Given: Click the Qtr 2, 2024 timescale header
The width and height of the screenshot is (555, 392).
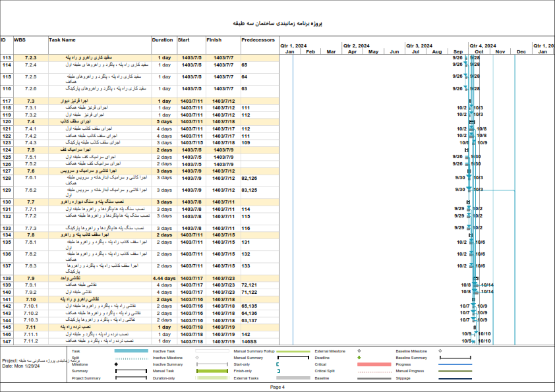Looking at the screenshot, I should pos(356,46).
